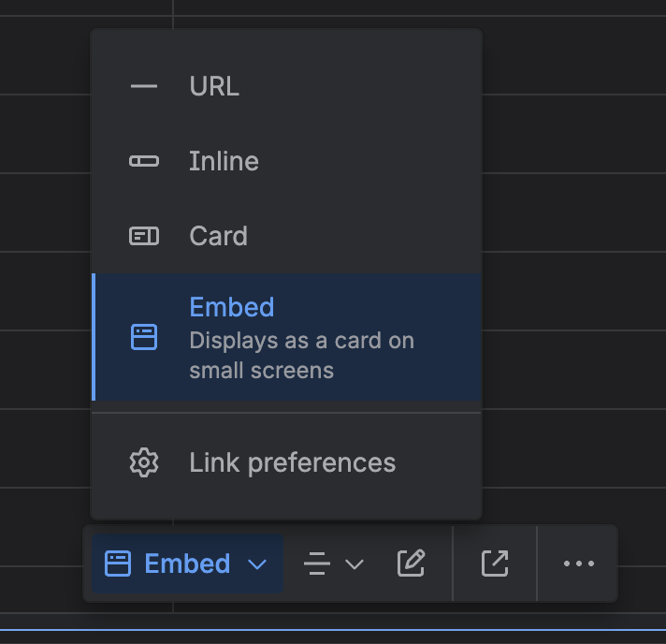Screen dimensions: 666x644
Task: Click the Embed window icon in menu
Action: (x=144, y=337)
